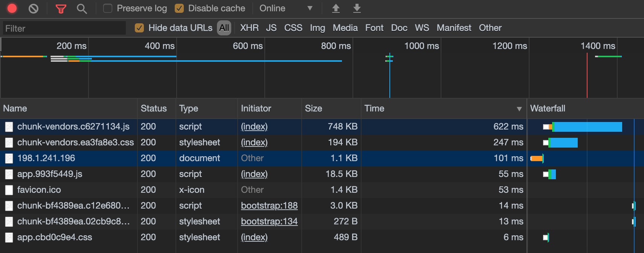Open the Online throttling dropdown
644x253 pixels.
click(286, 8)
